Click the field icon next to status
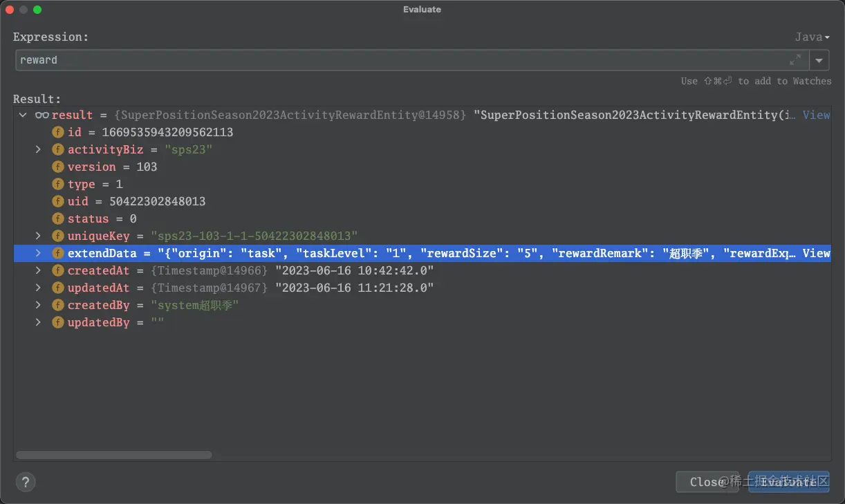The height and width of the screenshot is (504, 845). (58, 218)
